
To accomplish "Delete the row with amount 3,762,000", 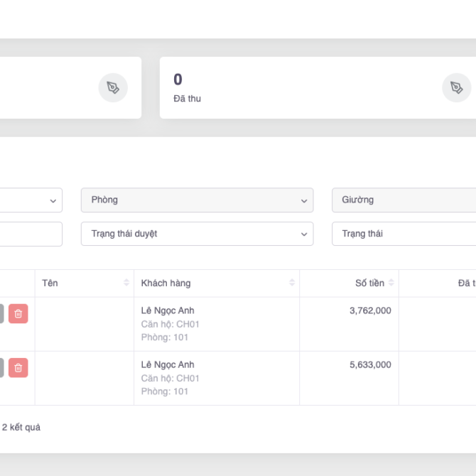I will point(18,313).
